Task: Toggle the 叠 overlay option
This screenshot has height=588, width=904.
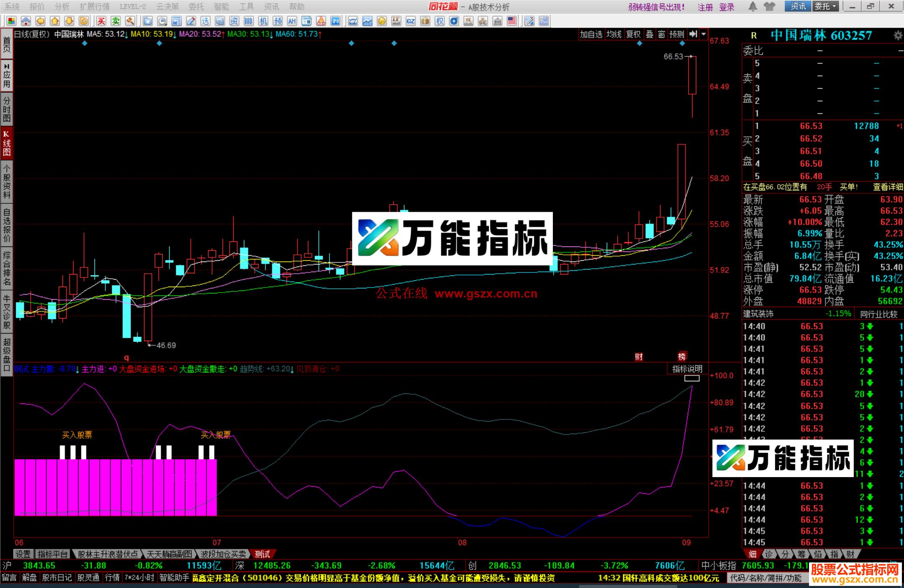Action: [x=650, y=35]
